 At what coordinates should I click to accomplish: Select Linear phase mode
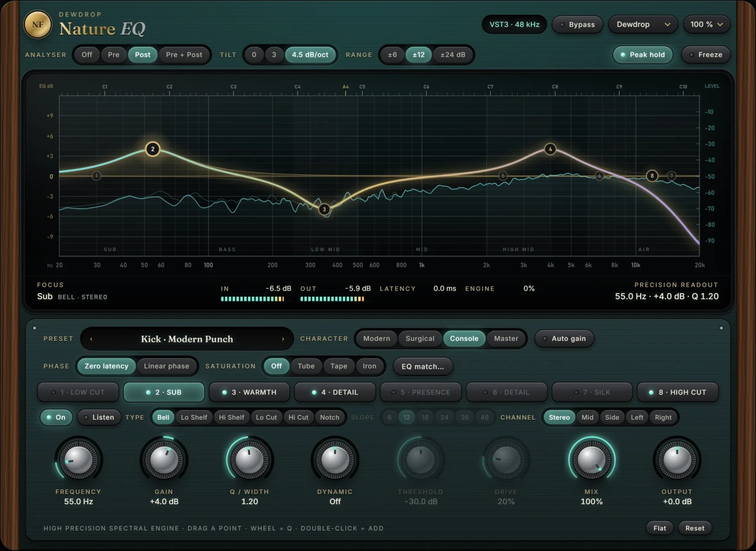tap(166, 366)
